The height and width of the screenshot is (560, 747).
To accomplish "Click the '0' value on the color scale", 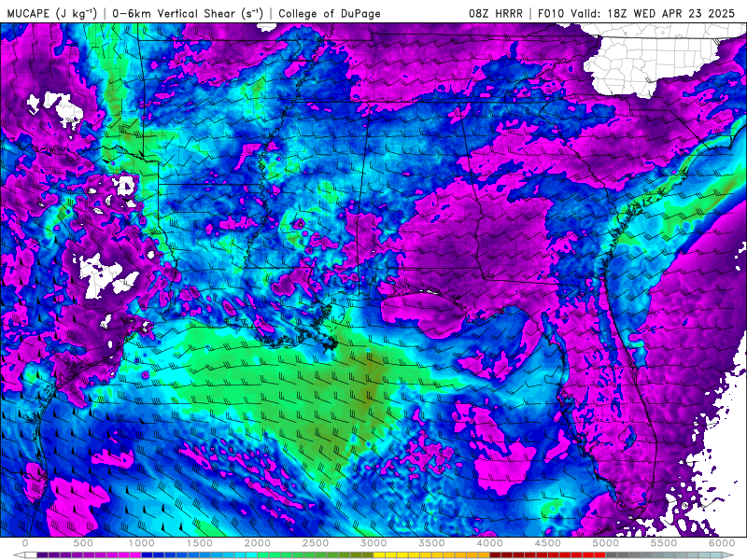I will point(25,543).
